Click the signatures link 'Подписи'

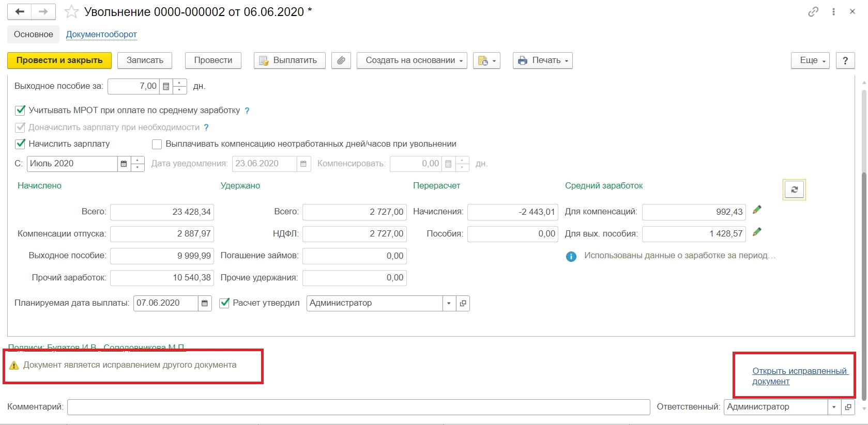97,348
